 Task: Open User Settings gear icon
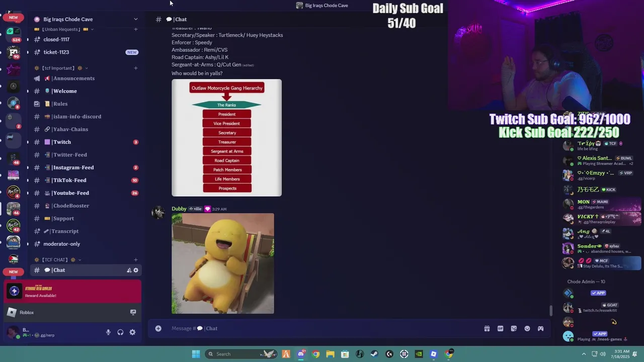[x=132, y=332]
